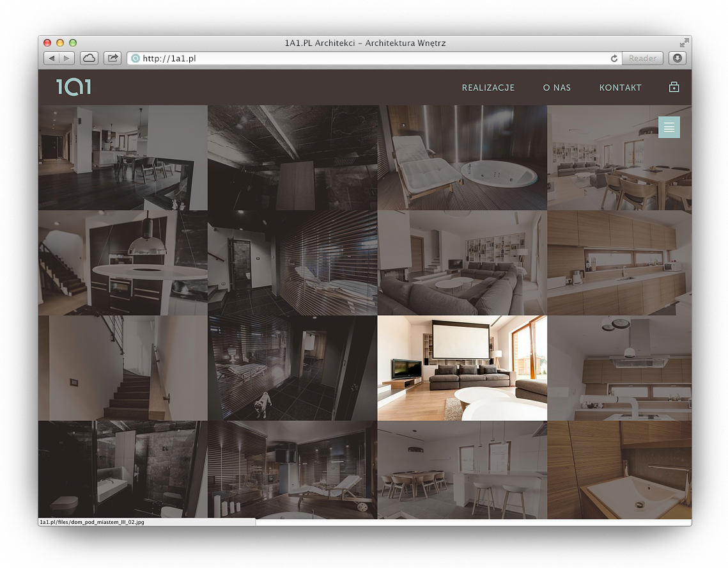Click the browser back arrow button

click(x=52, y=58)
